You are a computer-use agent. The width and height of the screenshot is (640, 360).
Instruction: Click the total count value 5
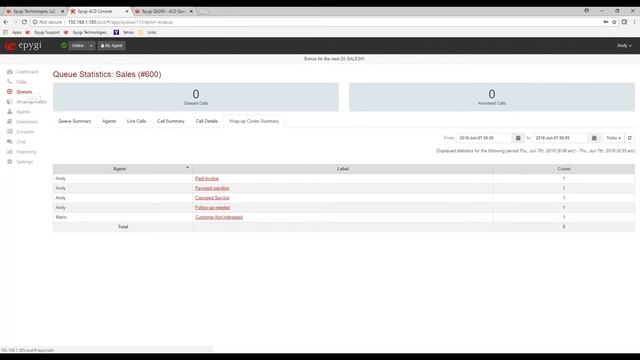(564, 227)
